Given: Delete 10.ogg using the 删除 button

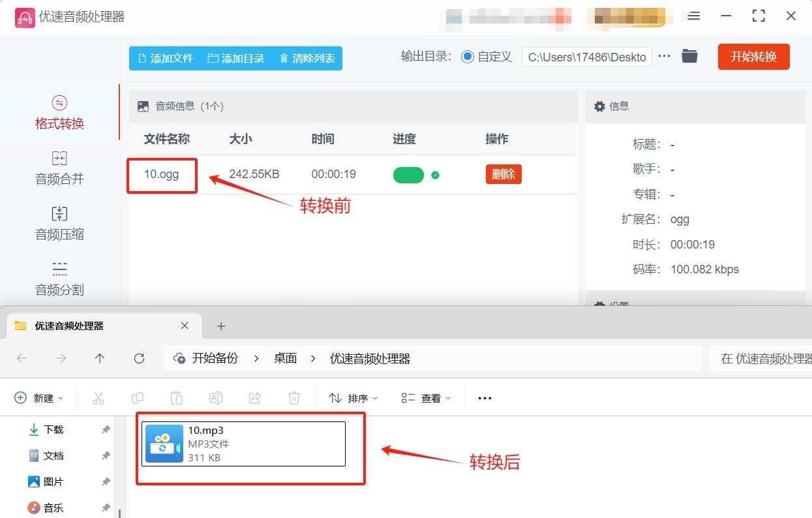Looking at the screenshot, I should 503,175.
